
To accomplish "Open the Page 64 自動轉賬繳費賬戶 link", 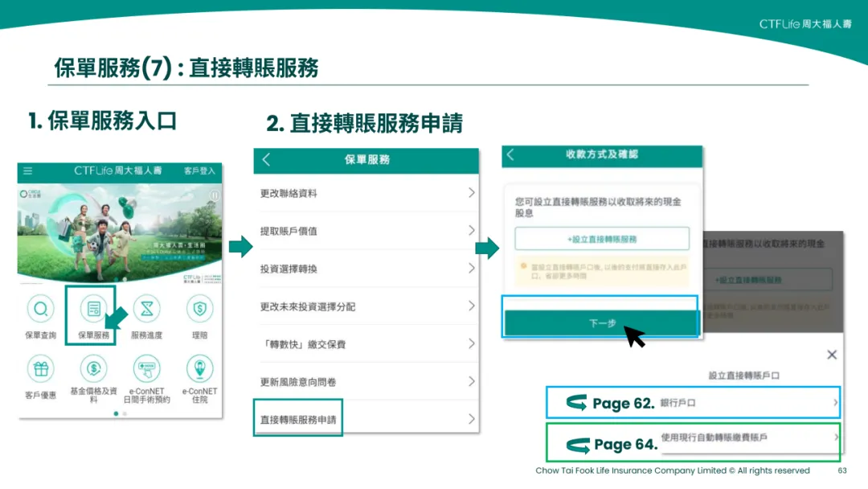I will tap(693, 442).
